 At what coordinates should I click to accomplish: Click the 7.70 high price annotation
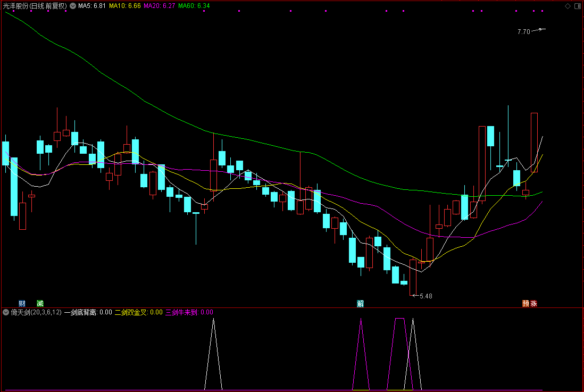[524, 32]
